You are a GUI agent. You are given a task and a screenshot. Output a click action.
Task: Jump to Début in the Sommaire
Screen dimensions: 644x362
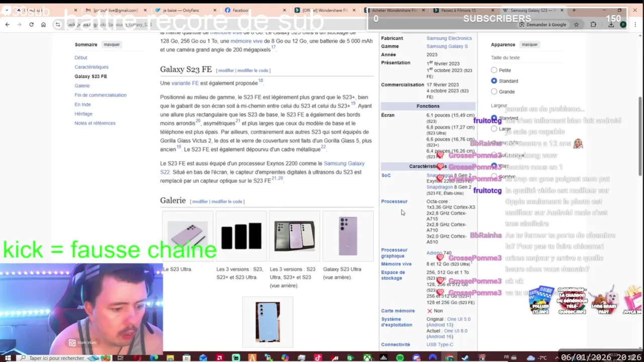pos(81,58)
